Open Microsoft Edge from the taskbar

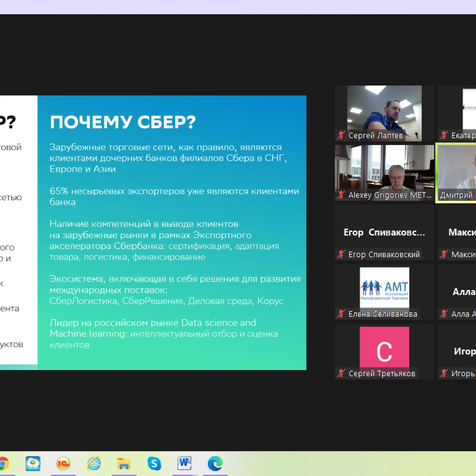215,464
